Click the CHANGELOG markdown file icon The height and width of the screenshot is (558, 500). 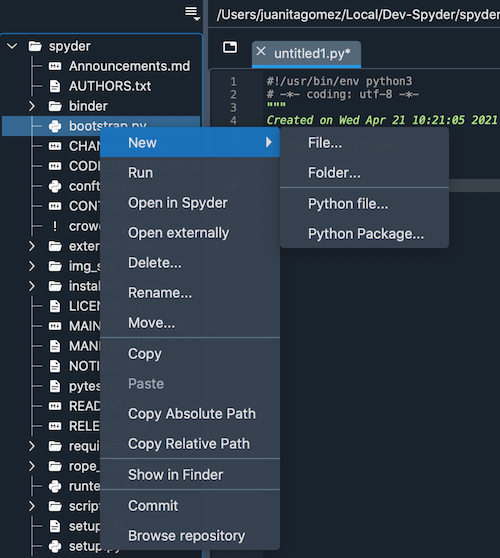pyautogui.click(x=55, y=146)
